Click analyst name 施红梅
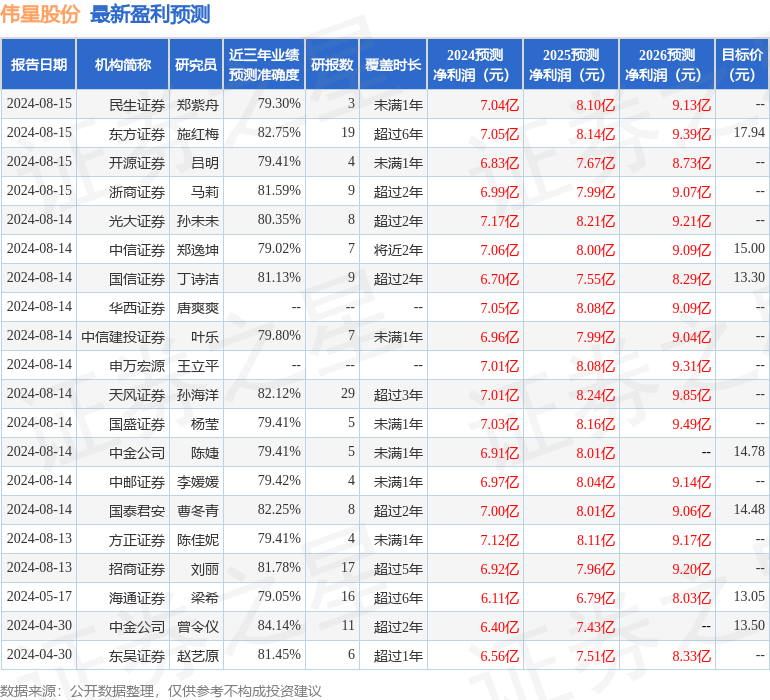The image size is (770, 700). coord(198,134)
